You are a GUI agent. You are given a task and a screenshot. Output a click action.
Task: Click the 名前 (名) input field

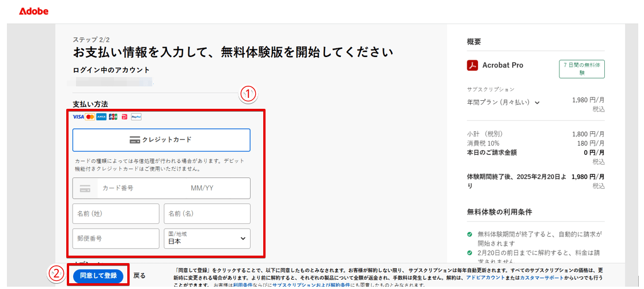tap(207, 214)
